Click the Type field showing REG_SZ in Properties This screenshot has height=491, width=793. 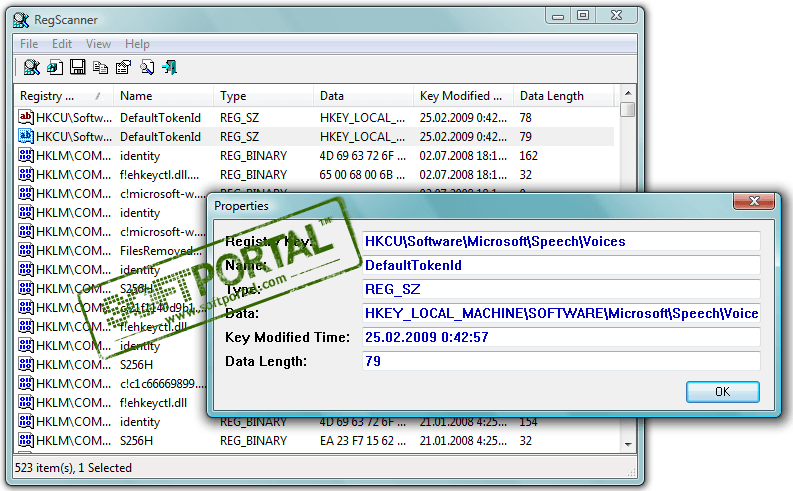point(561,289)
